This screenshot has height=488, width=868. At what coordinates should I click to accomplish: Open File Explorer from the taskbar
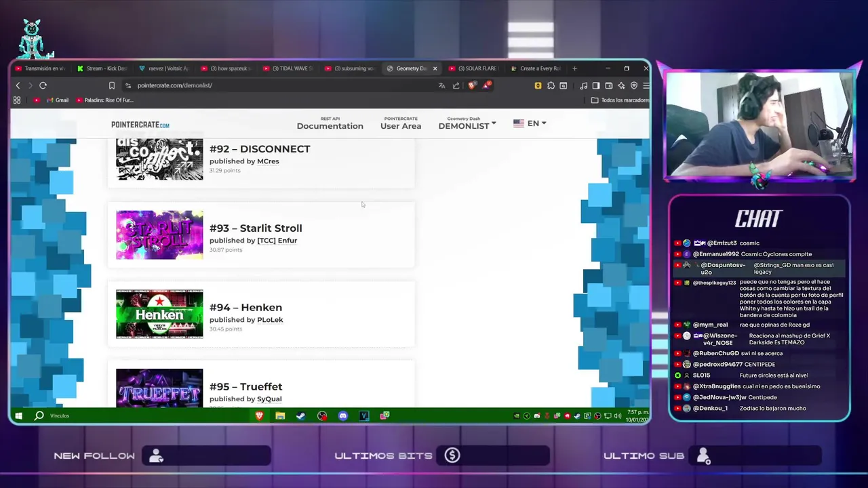pyautogui.click(x=280, y=415)
